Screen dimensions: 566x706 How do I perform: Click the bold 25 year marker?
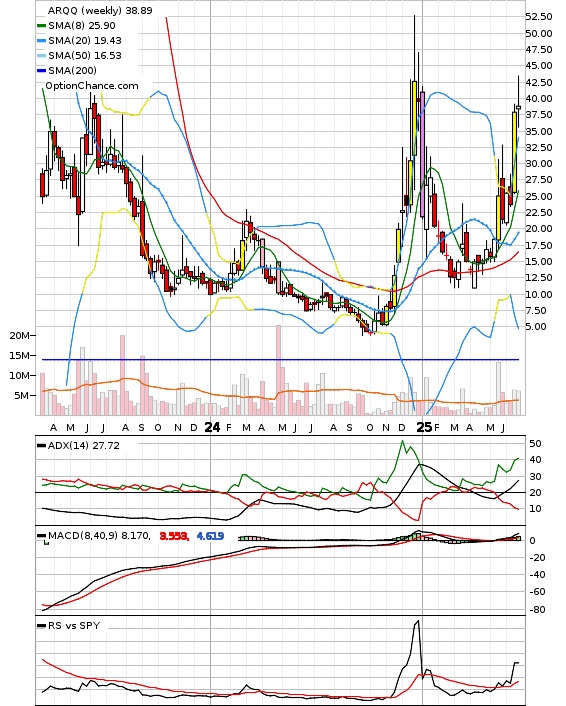point(424,427)
